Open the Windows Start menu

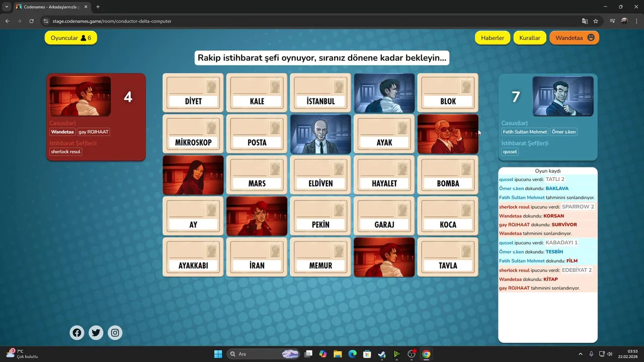click(218, 354)
